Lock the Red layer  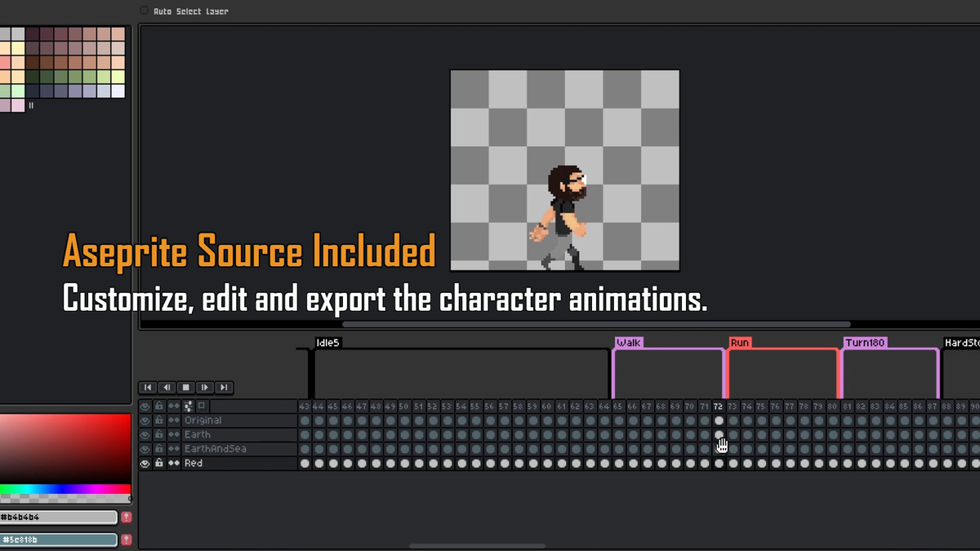[x=159, y=463]
